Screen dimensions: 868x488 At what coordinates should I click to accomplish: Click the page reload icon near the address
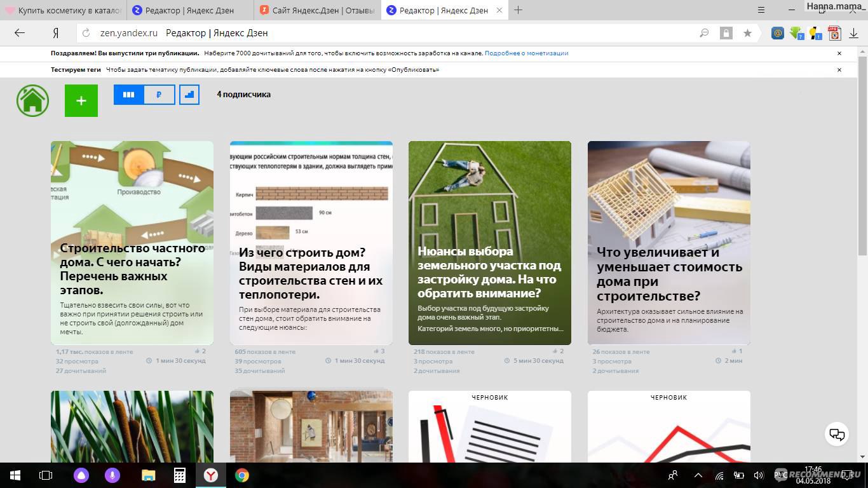pos(87,33)
